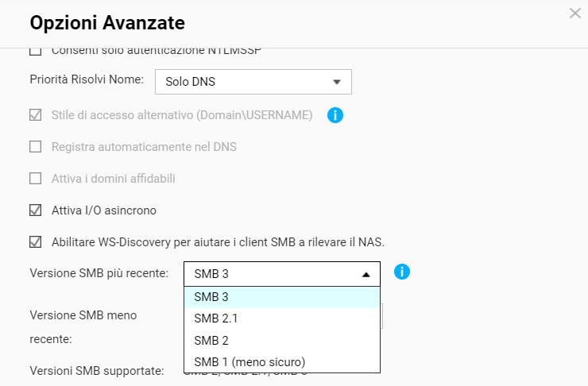Enable Attiva i domini affidabili checkbox
The image size is (588, 386).
point(35,179)
